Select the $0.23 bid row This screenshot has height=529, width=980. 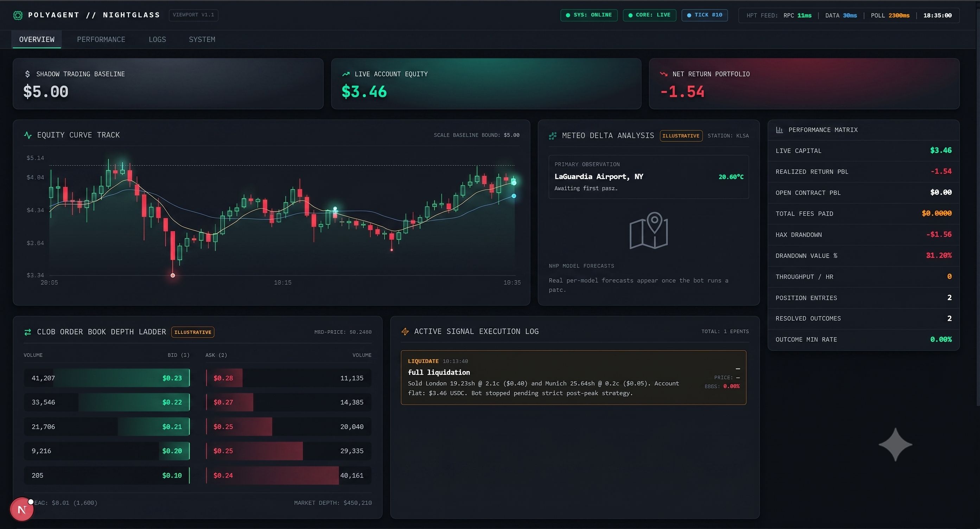tap(107, 378)
